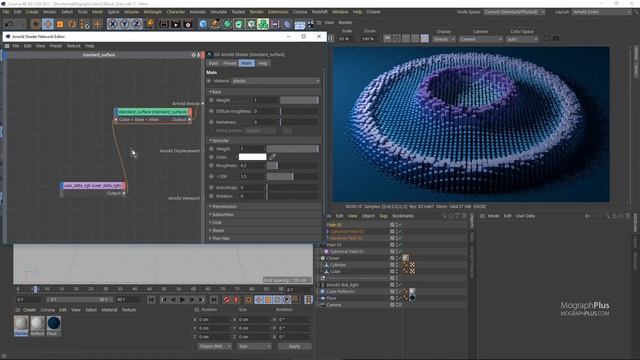Image resolution: width=640 pixels, height=360 pixels.
Task: Expand the Coat section
Action: [x=217, y=222]
